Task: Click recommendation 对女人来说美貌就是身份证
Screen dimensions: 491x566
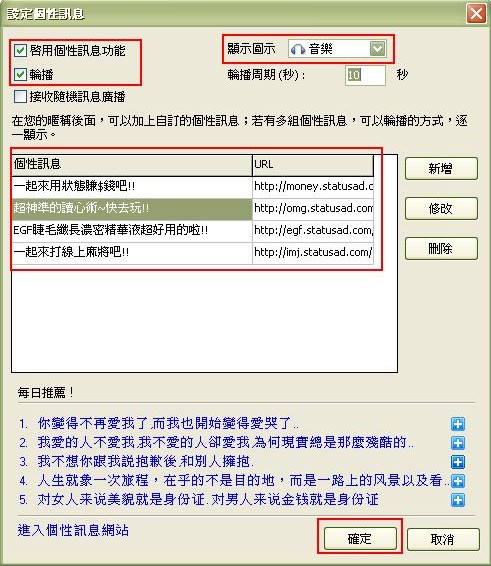Action: pyautogui.click(x=208, y=500)
